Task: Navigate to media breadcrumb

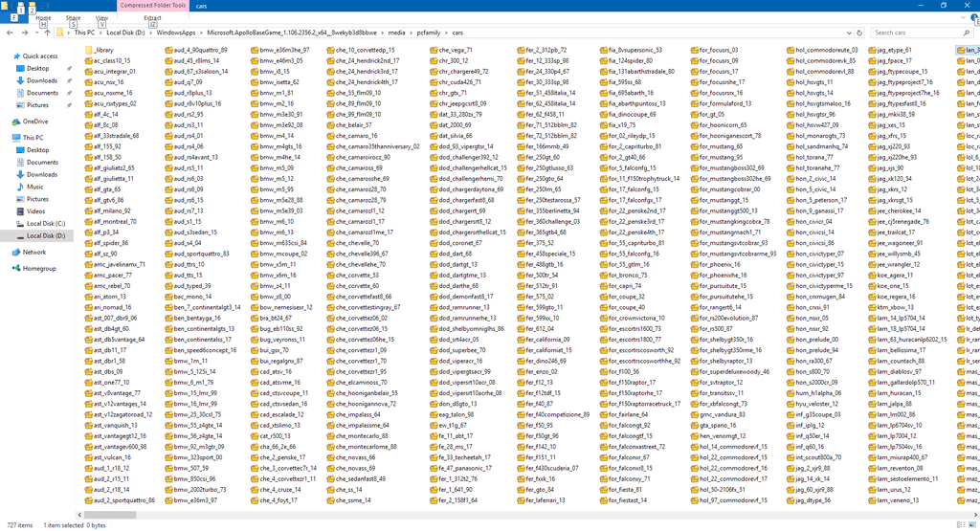Action: pyautogui.click(x=396, y=33)
